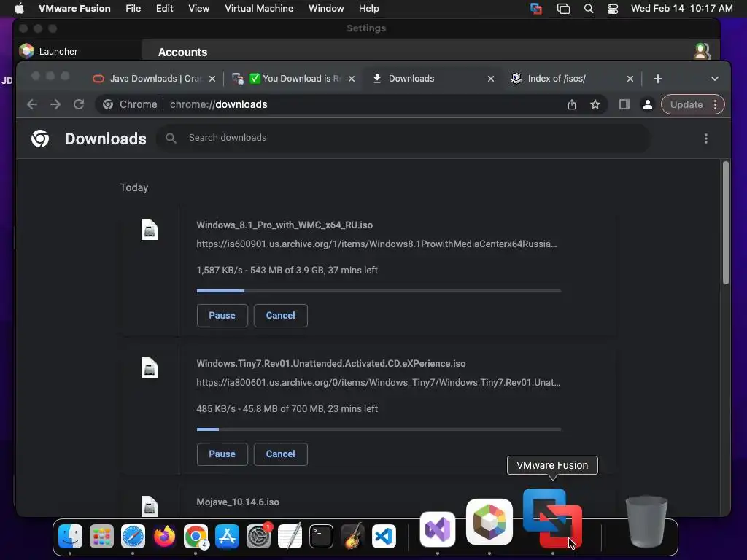
Task: Open Finder from the Dock
Action: (70, 536)
